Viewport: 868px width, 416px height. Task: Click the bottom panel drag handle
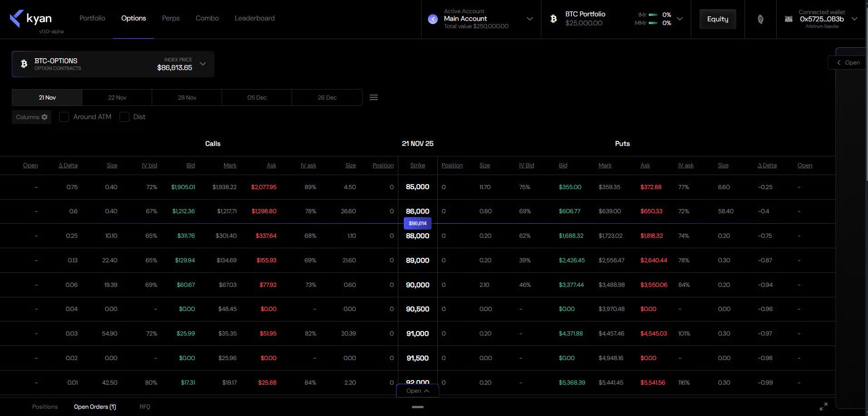417,407
